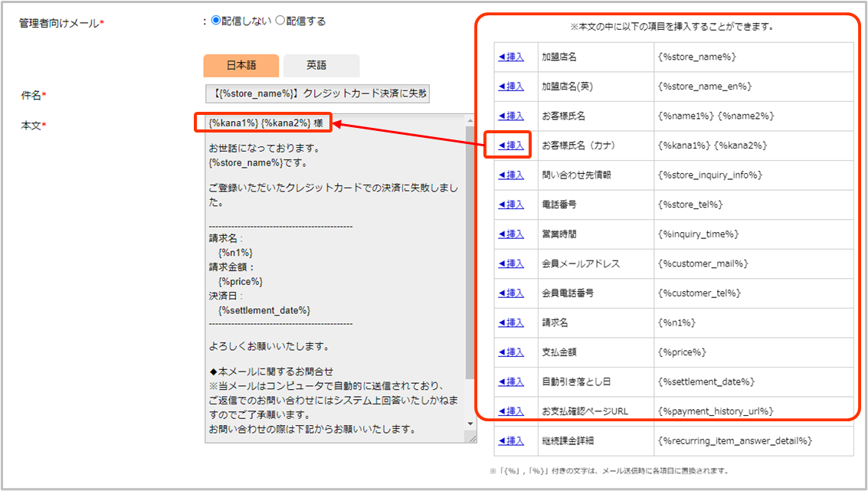Click the 挿入 link for 会員メールアドレス
Viewport: 868px width, 491px height.
point(511,264)
